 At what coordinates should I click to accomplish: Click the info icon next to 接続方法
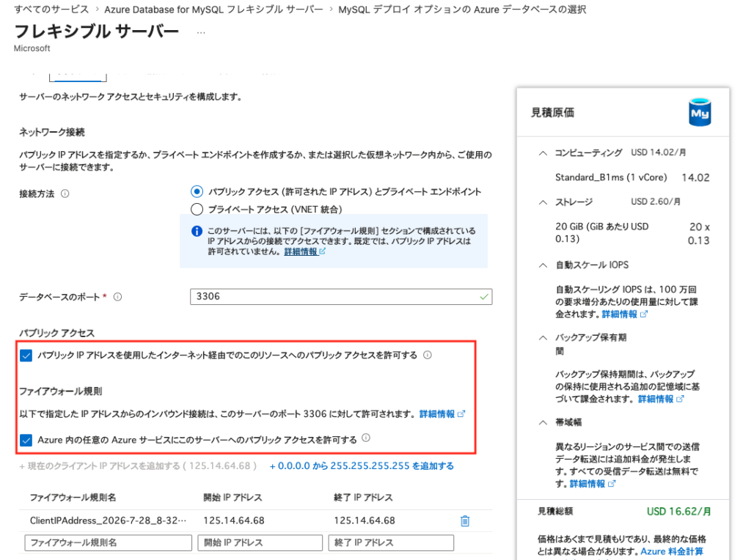pyautogui.click(x=65, y=194)
